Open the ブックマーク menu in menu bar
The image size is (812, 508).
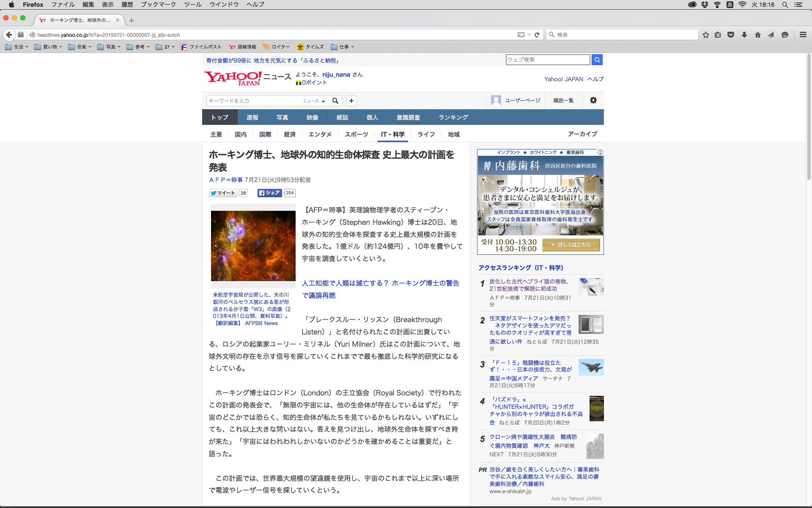click(x=158, y=5)
